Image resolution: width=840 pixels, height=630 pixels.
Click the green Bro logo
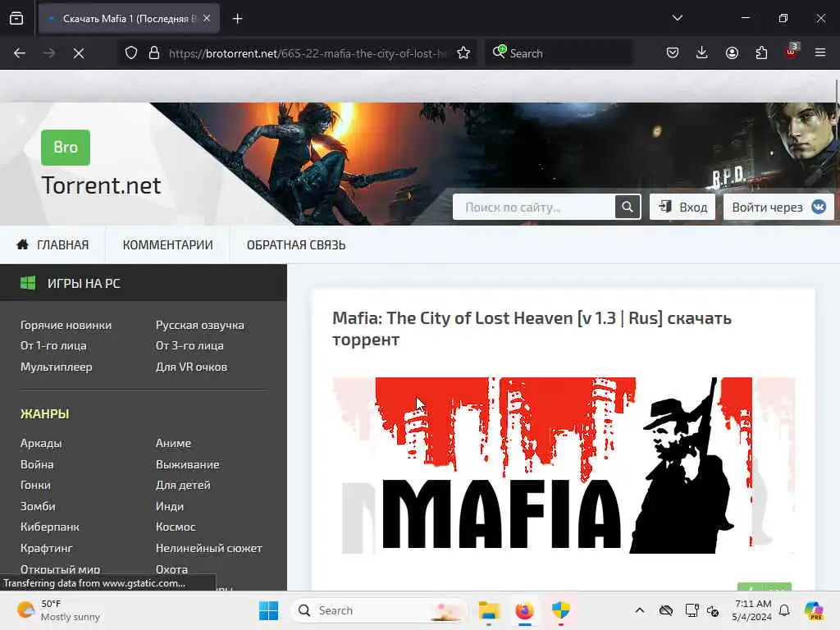pos(66,148)
